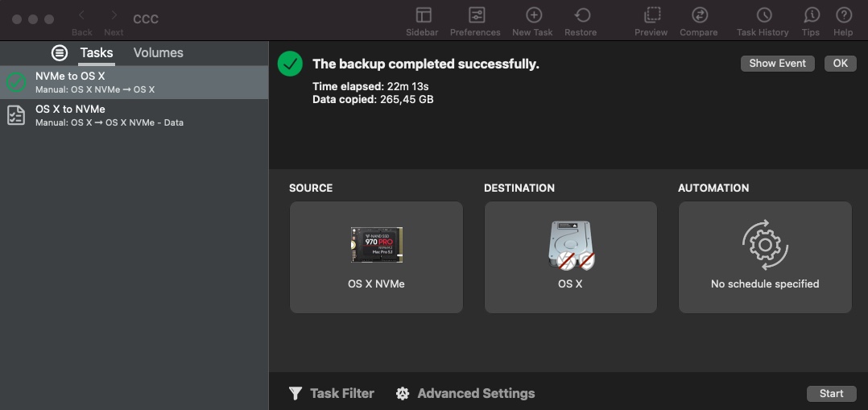The height and width of the screenshot is (410, 868).
Task: Switch to the Volumes tab
Action: coord(159,52)
